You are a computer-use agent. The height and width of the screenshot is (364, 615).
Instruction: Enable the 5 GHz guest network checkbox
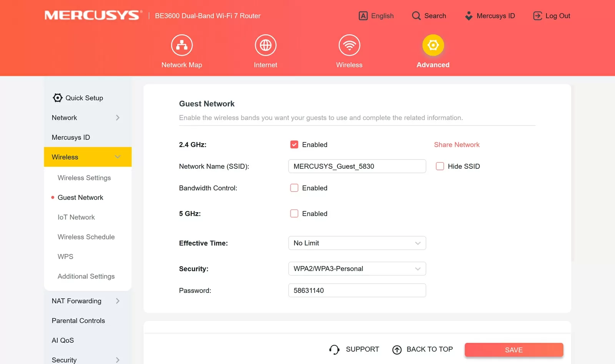tap(294, 214)
